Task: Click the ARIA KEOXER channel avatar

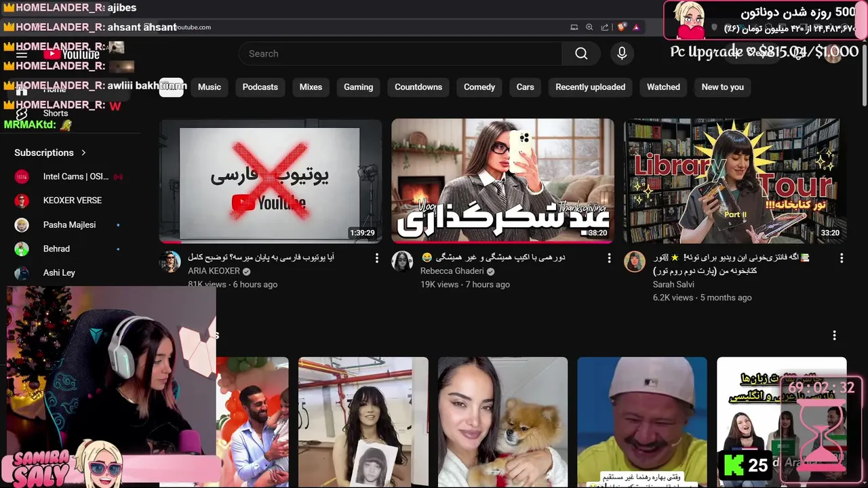Action: 170,262
